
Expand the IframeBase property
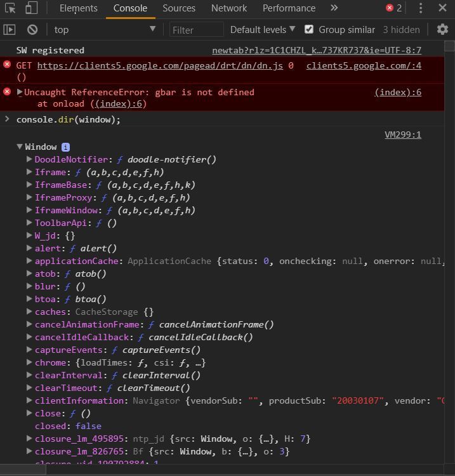pos(29,185)
